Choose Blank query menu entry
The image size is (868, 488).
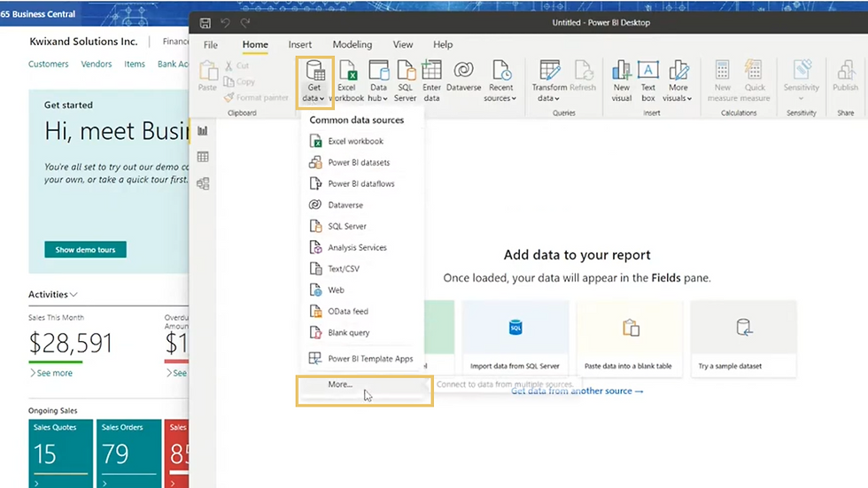pos(362,332)
